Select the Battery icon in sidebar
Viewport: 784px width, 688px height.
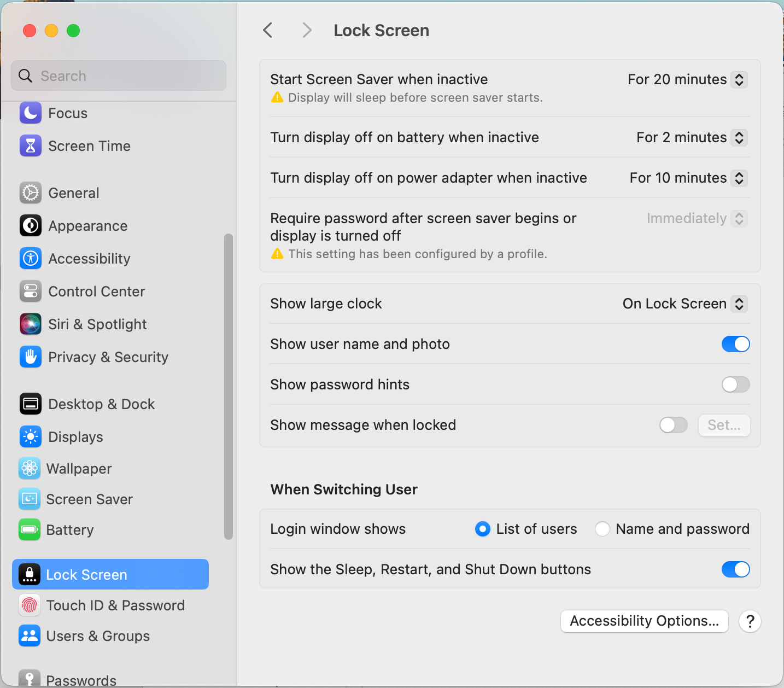coord(30,530)
